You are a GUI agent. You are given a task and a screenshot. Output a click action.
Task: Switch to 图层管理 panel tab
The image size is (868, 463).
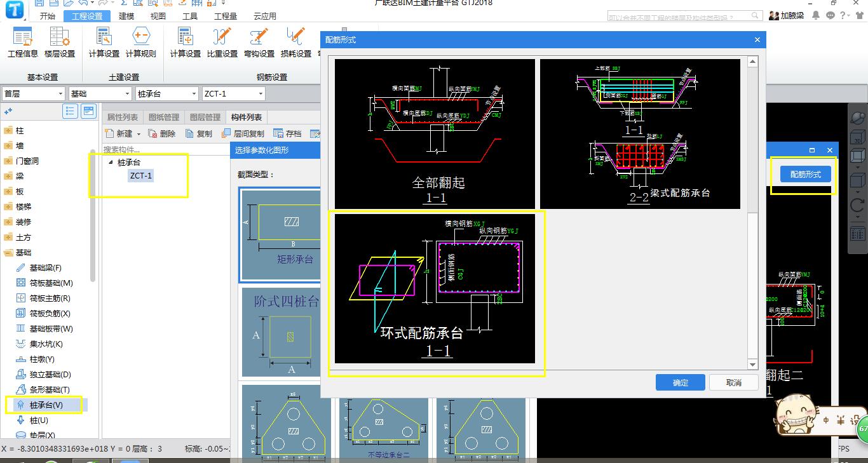(x=205, y=117)
